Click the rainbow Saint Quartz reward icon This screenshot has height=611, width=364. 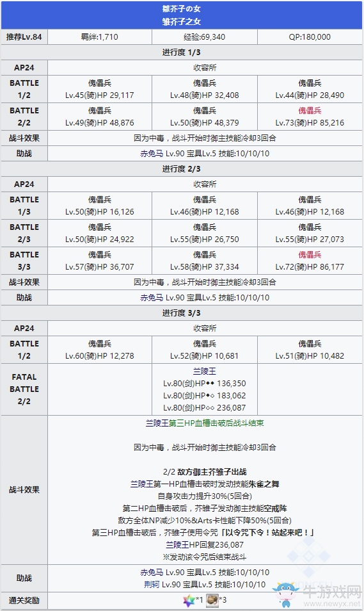(189, 600)
